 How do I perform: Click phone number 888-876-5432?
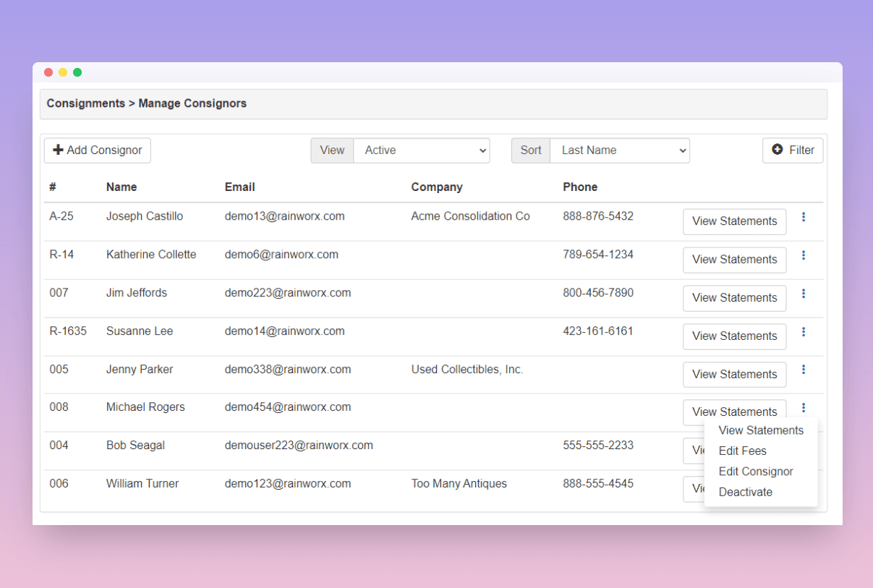(598, 216)
